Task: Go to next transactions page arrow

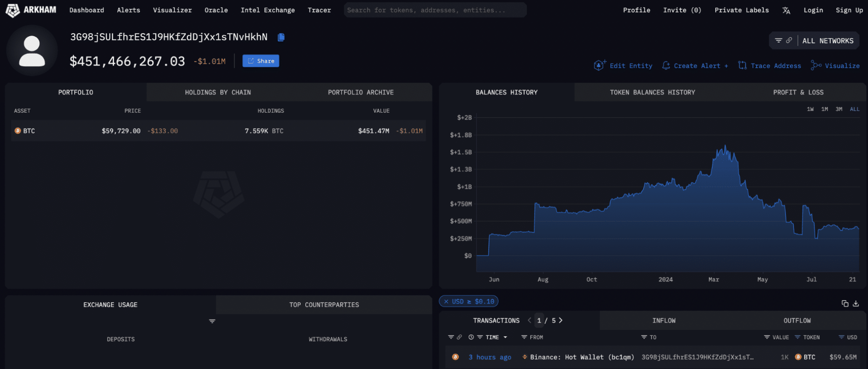Action: point(561,321)
